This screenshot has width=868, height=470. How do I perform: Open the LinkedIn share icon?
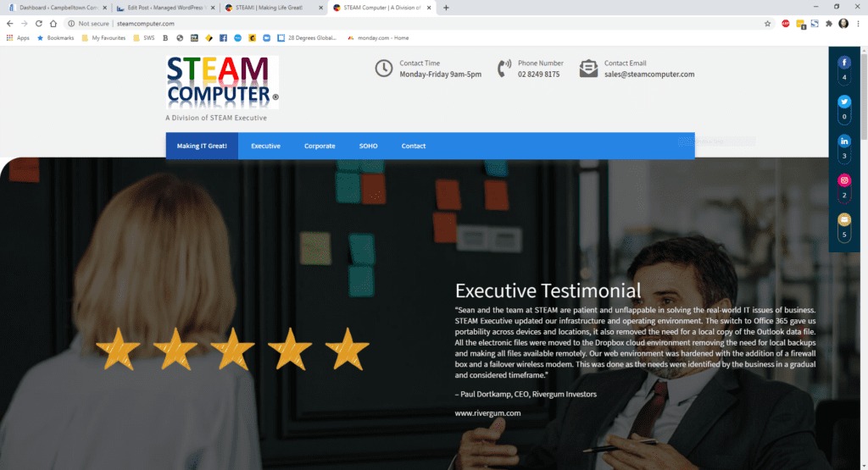point(843,141)
